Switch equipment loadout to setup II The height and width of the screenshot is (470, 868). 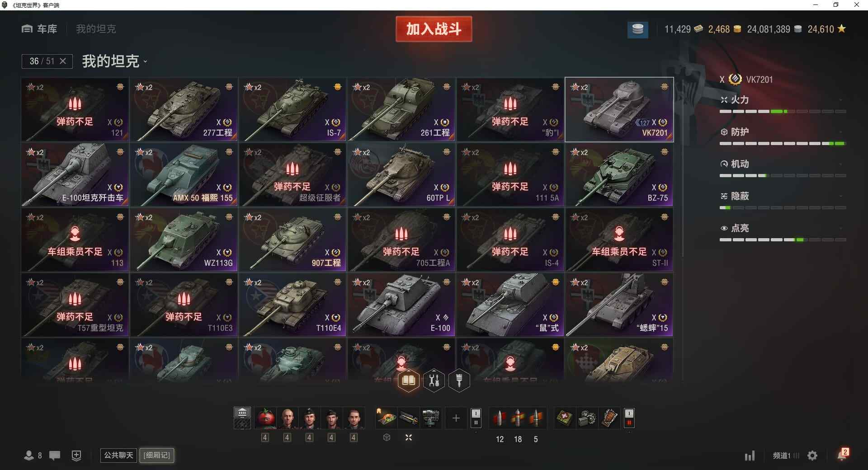(x=476, y=423)
